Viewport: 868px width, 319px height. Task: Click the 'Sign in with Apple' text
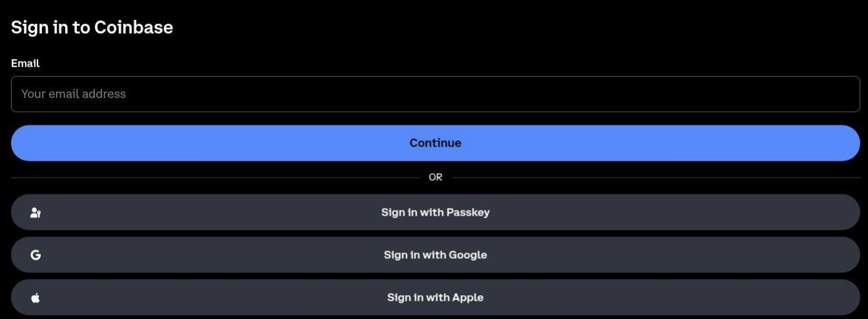[x=435, y=298]
